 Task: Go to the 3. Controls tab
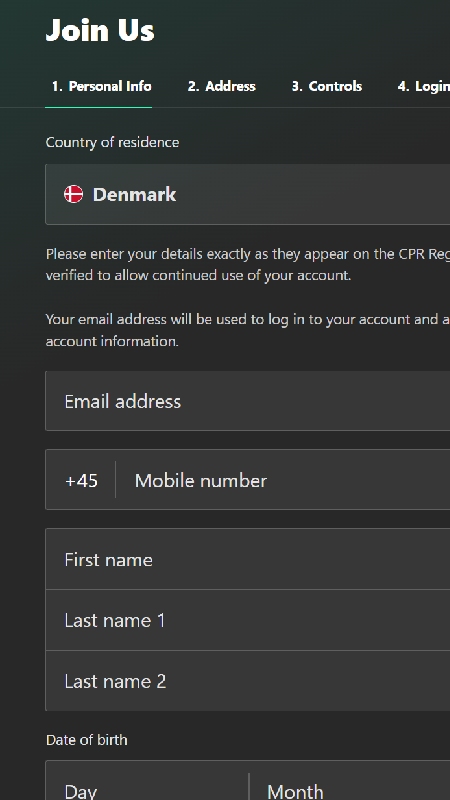[x=327, y=87]
